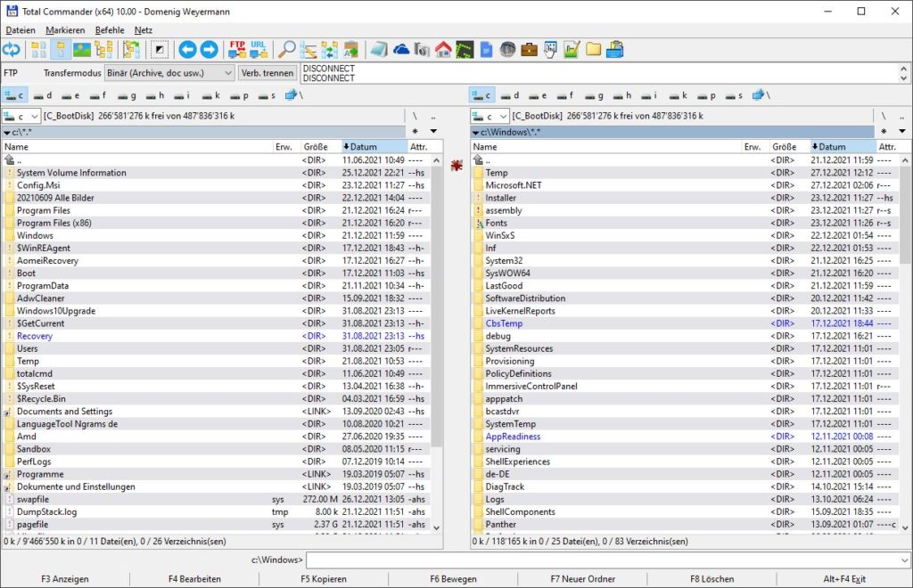Click the red bug icon between panels
This screenshot has width=913, height=588.
pos(457,166)
